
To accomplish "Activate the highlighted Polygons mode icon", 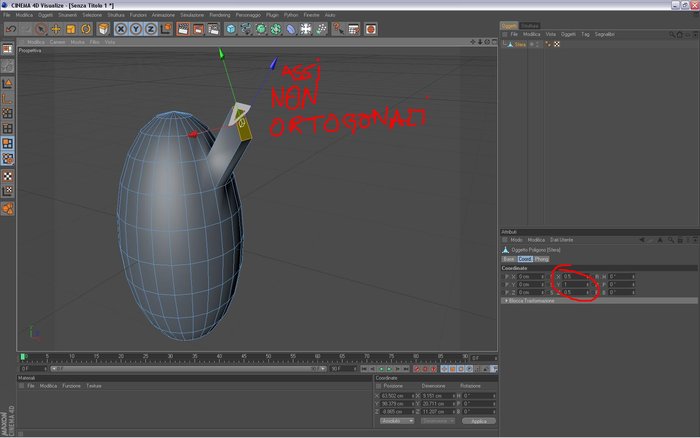I will click(x=8, y=143).
